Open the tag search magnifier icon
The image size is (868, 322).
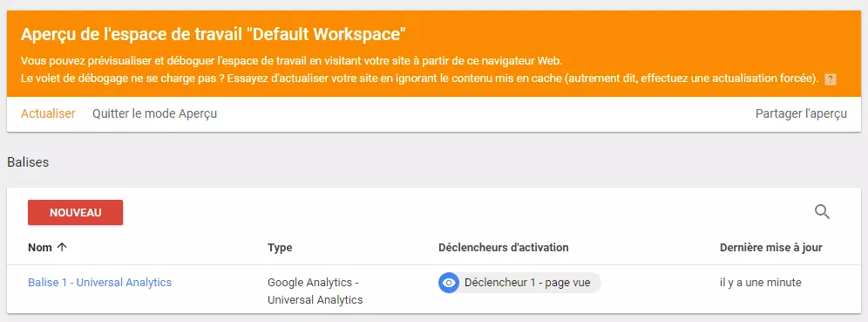[x=822, y=212]
